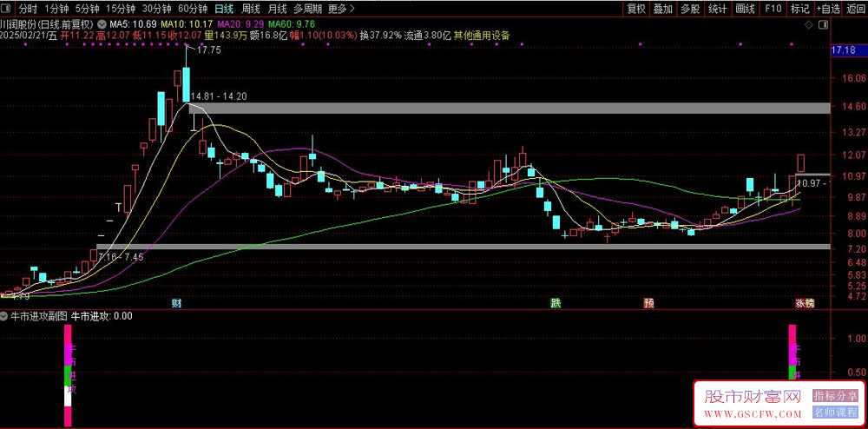The image size is (868, 429).
Task: Click the 返回 back button
Action: point(856,9)
